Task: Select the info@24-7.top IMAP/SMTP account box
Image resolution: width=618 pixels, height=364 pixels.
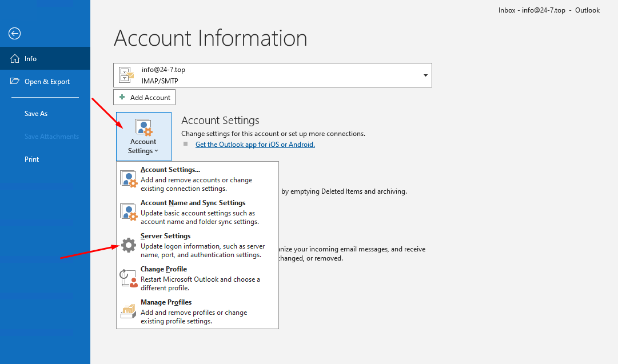Action: (x=272, y=75)
